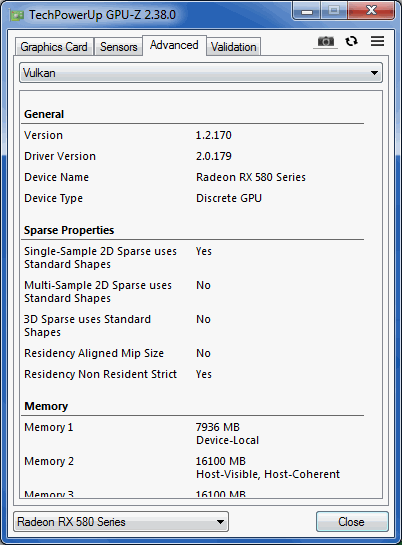The width and height of the screenshot is (402, 545).
Task: Select the Memory 1 label
Action: pyautogui.click(x=49, y=427)
